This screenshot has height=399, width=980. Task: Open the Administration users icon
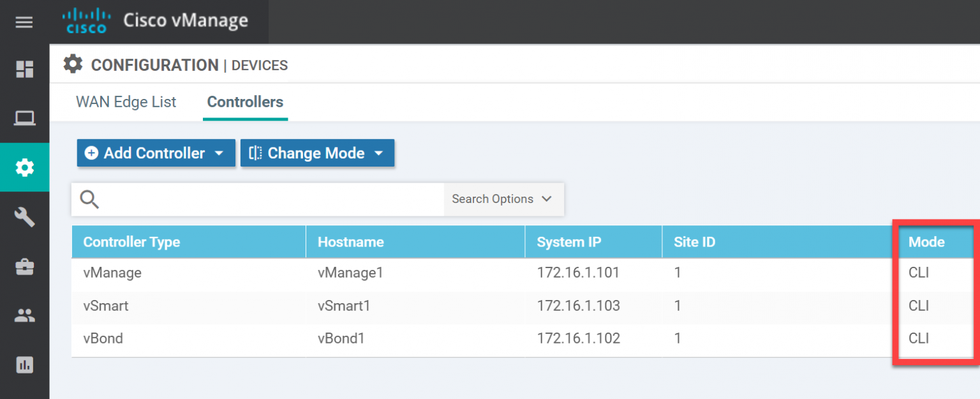click(24, 315)
